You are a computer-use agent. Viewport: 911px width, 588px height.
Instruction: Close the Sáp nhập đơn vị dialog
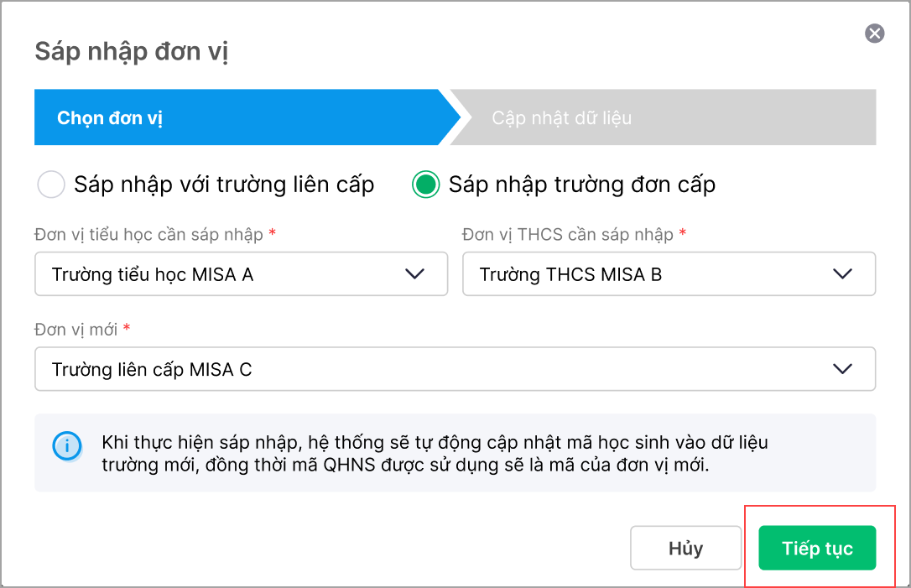tap(874, 34)
